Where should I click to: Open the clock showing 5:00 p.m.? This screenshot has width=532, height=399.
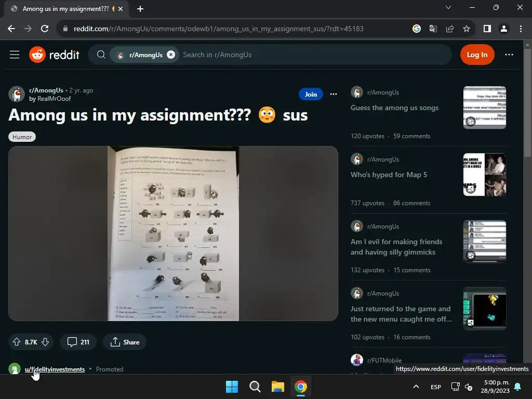[x=495, y=387]
